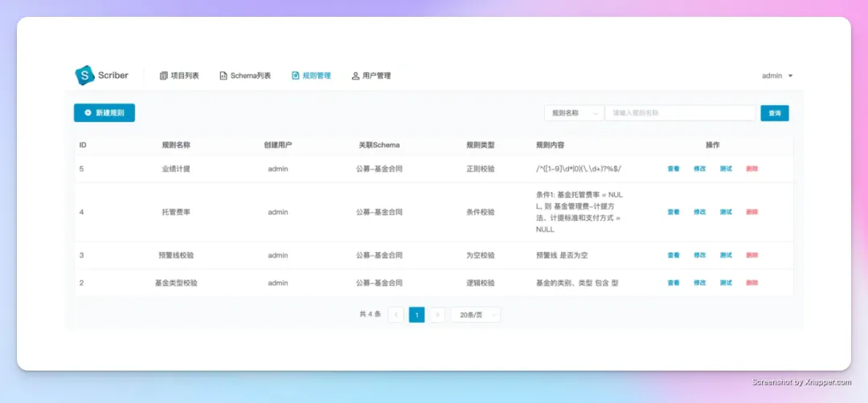Image resolution: width=868 pixels, height=403 pixels.
Task: Click the 托管费率 rule name cell
Action: coord(176,212)
